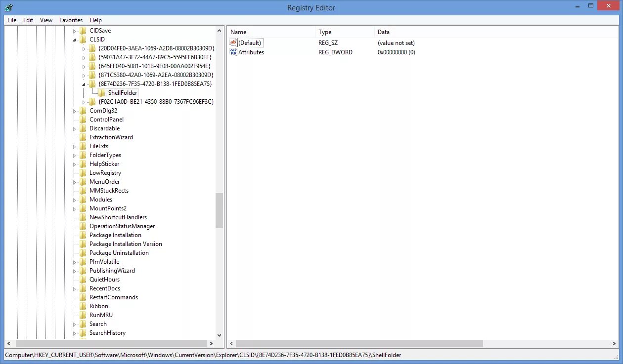
Task: Expand the {20D04FE0-3AEA-1069-A2D8-08002B30309D} key
Action: (x=84, y=48)
